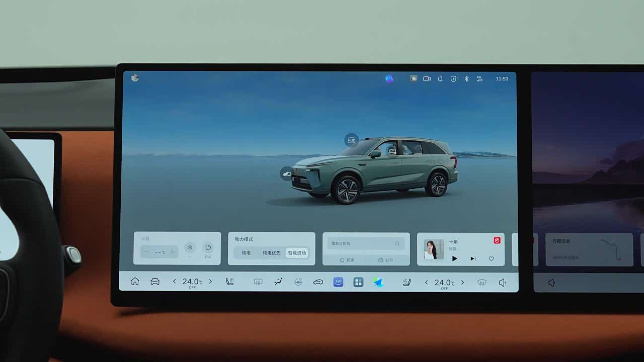Decrease the fridge temperature with minus
The height and width of the screenshot is (362, 644).
coord(146,252)
